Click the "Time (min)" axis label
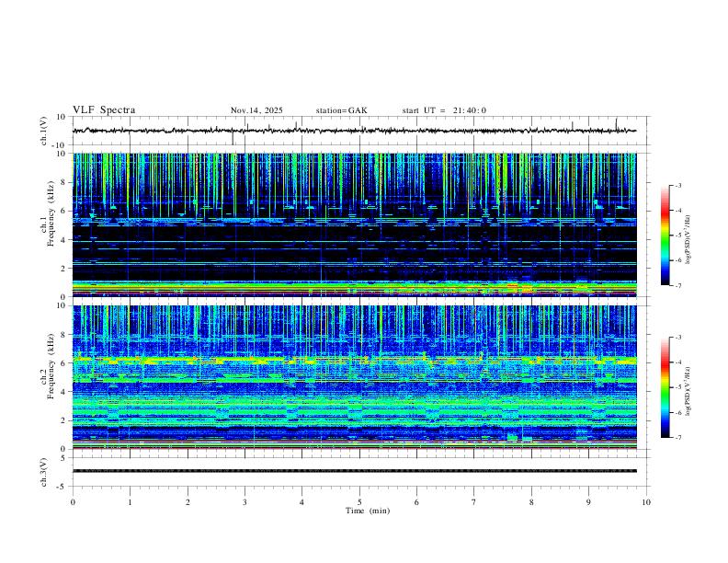The image size is (728, 563). (368, 511)
